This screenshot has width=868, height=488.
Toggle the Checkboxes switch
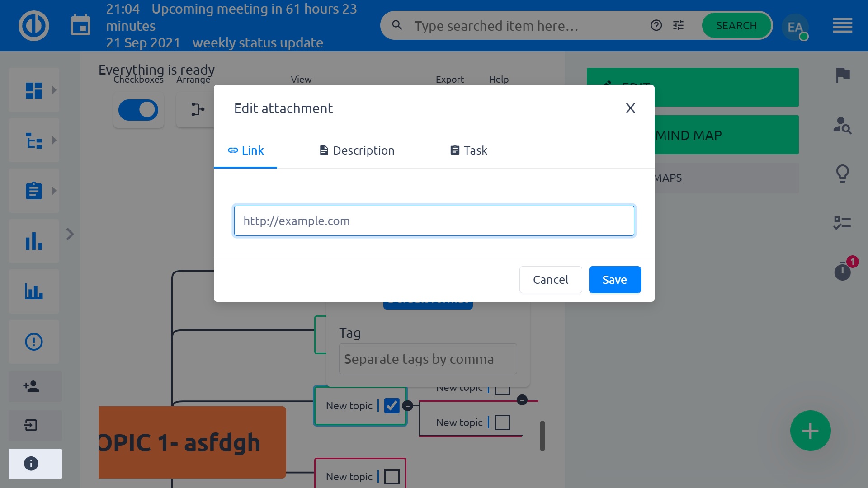[x=138, y=110]
